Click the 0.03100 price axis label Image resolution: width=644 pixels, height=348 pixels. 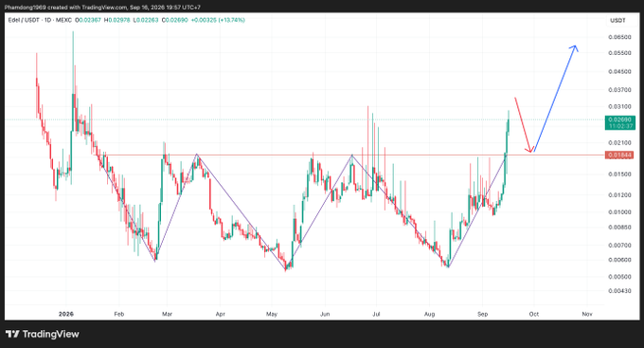[x=619, y=106]
